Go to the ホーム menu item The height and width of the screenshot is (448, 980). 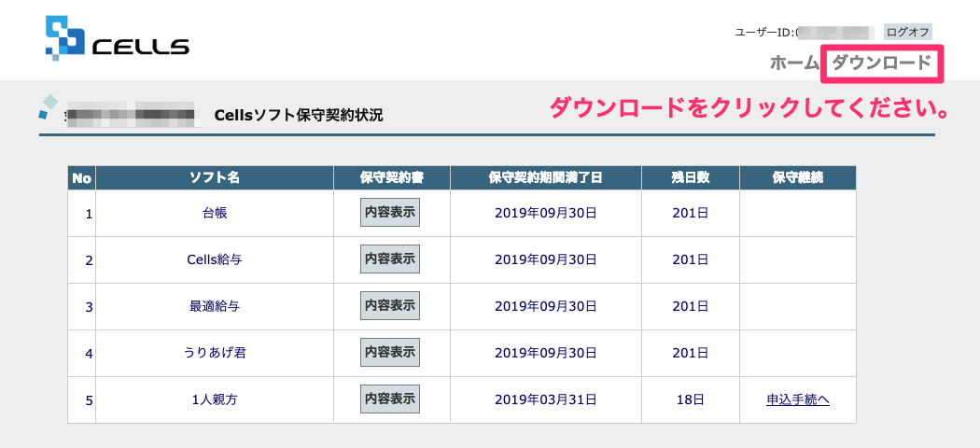pyautogui.click(x=793, y=63)
